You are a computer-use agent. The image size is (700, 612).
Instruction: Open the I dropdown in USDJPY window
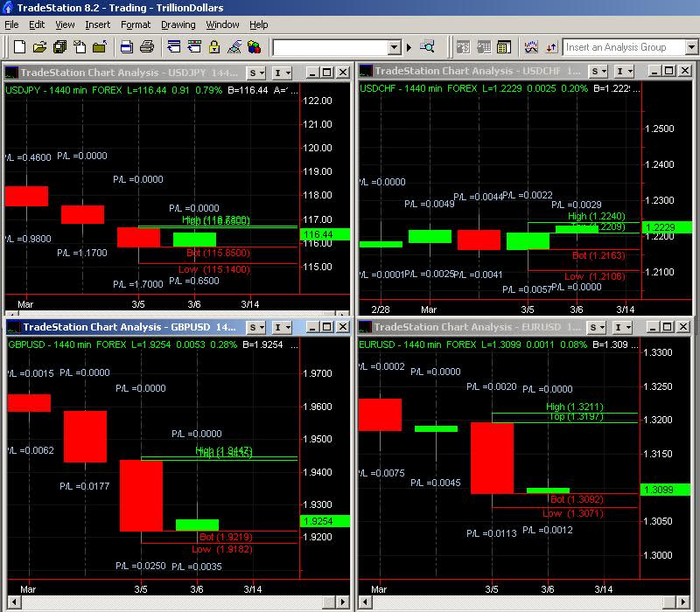[x=282, y=73]
